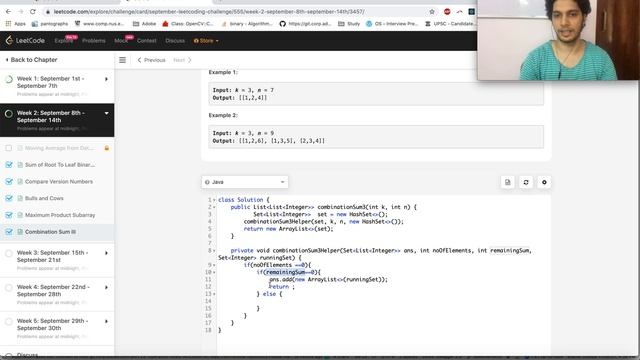This screenshot has height=360, width=640.
Task: Open the Store dropdown menu
Action: pyautogui.click(x=206, y=41)
